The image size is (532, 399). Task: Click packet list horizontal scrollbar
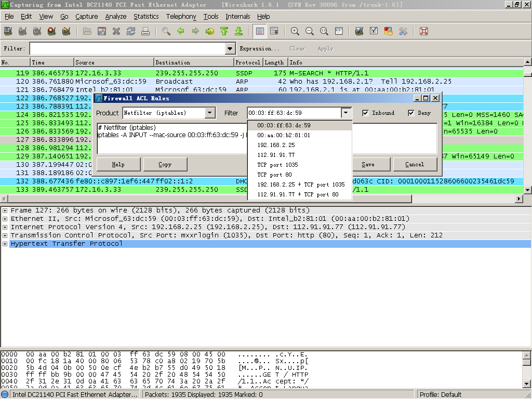210,198
